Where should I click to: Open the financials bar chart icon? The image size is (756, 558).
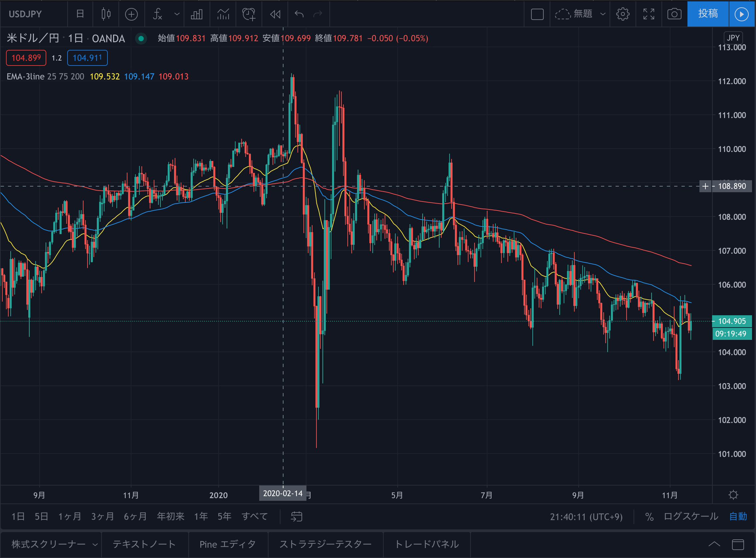(197, 14)
